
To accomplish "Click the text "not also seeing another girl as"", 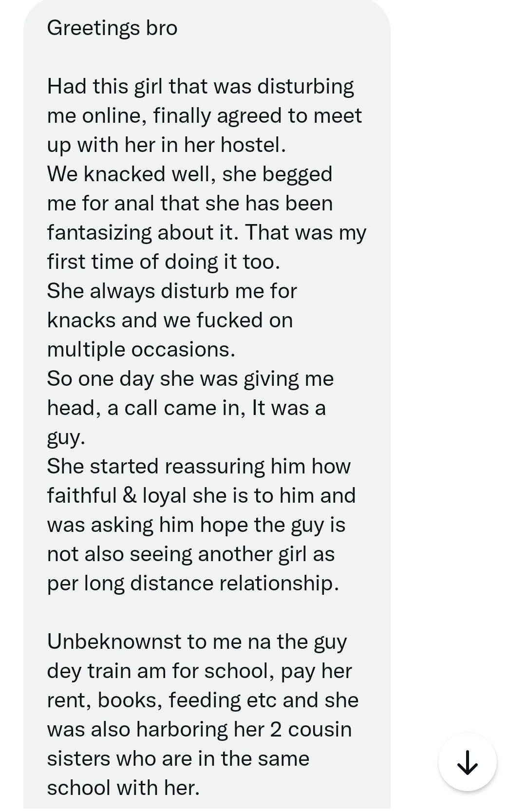I will tap(191, 554).
